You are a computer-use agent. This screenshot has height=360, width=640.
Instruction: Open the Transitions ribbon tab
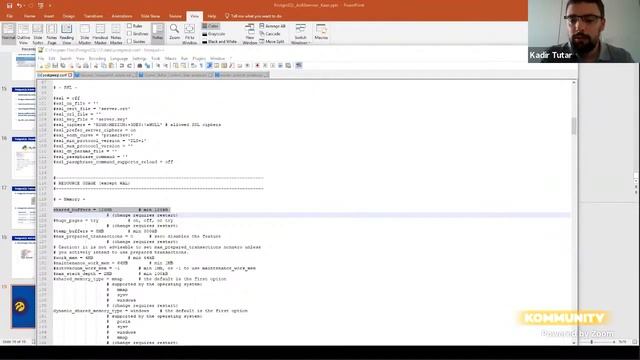tap(93, 16)
